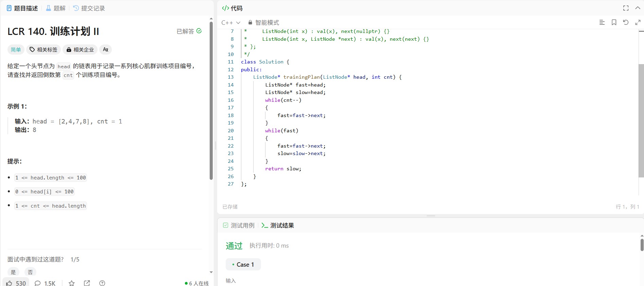Click the 代码 panel tab
This screenshot has height=286, width=644.
[x=232, y=8]
